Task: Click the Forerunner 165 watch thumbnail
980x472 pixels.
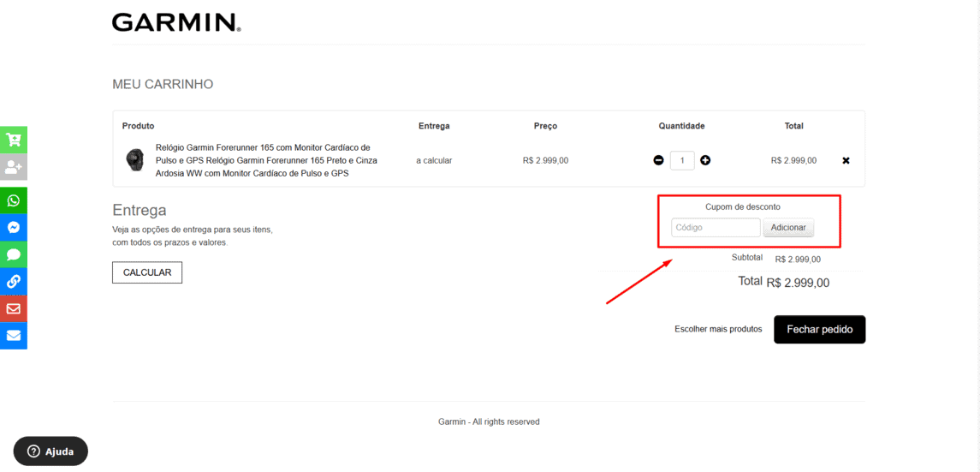Action: (x=134, y=161)
